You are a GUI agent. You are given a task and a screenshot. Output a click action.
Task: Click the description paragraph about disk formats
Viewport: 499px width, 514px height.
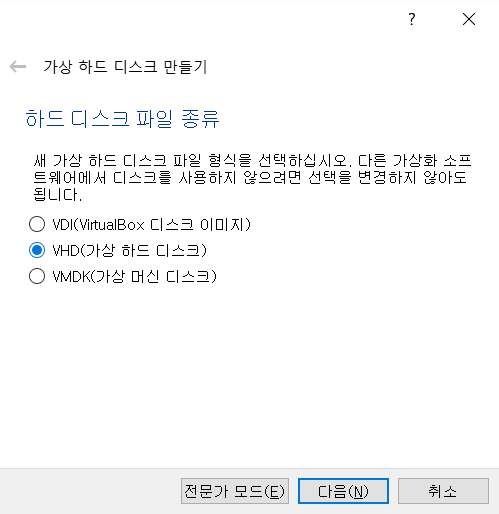[x=252, y=178]
